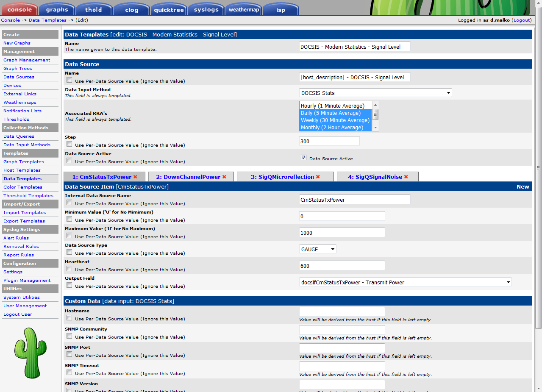Click the SNMP Community field
542x392 pixels.
click(x=342, y=330)
